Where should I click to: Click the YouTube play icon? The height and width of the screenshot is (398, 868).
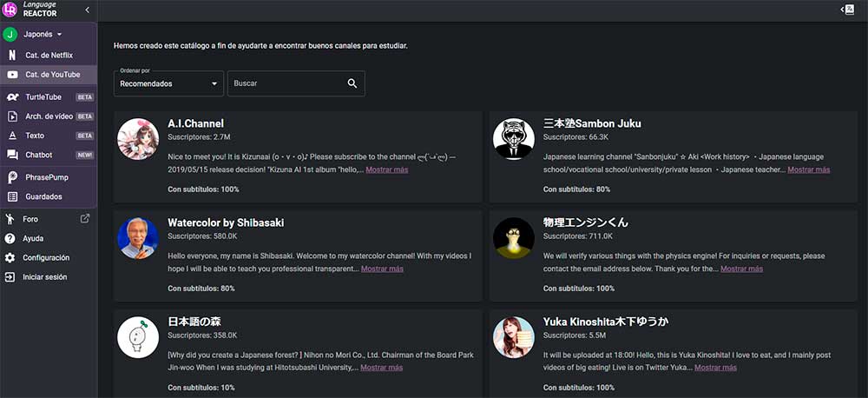point(12,75)
